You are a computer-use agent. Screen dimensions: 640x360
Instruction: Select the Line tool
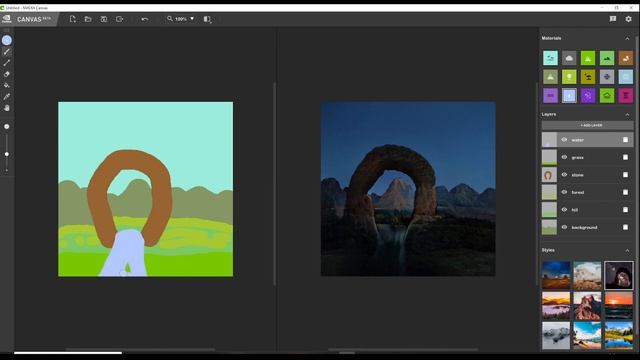7,63
